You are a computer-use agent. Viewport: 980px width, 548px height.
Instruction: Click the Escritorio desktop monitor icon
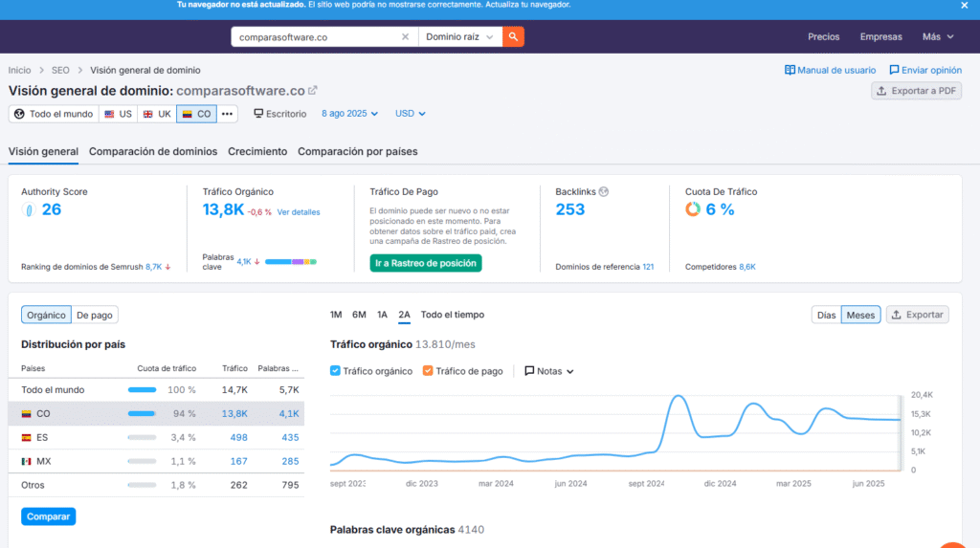pyautogui.click(x=258, y=113)
